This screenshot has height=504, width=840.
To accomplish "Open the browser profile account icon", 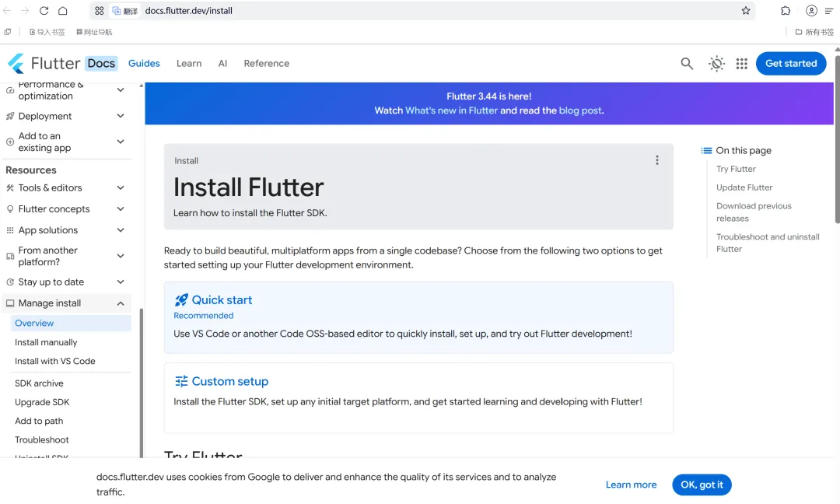I will coord(811,11).
